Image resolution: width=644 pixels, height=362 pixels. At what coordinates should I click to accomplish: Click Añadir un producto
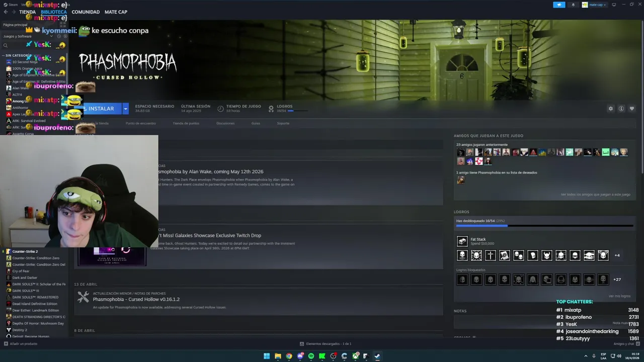click(x=20, y=344)
